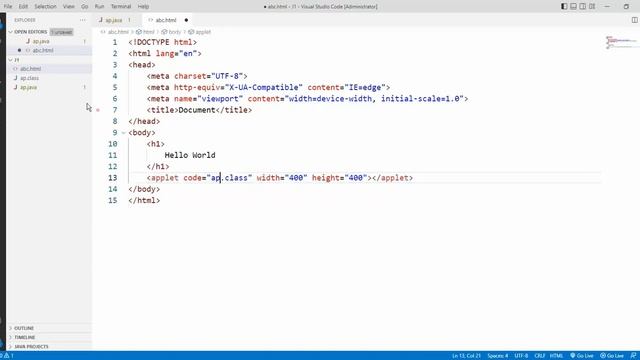Open the Run menu
This screenshot has width=640, height=360.
(x=99, y=7)
